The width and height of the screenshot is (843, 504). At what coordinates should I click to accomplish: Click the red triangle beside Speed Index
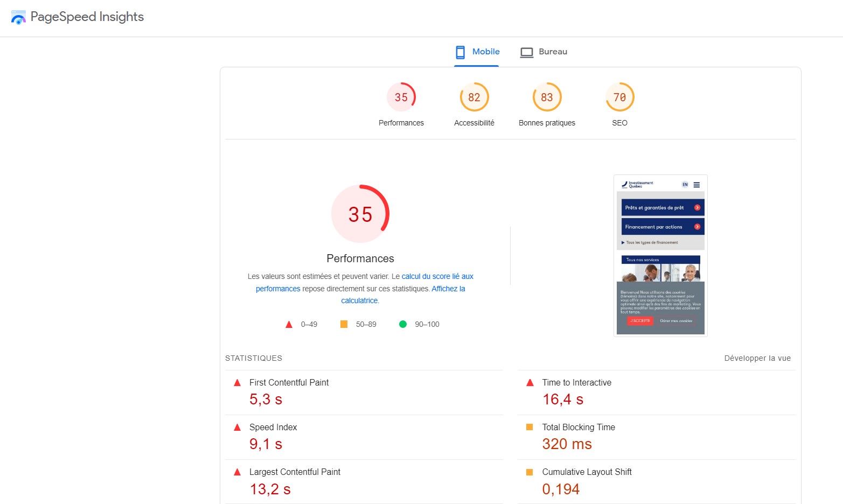[237, 428]
